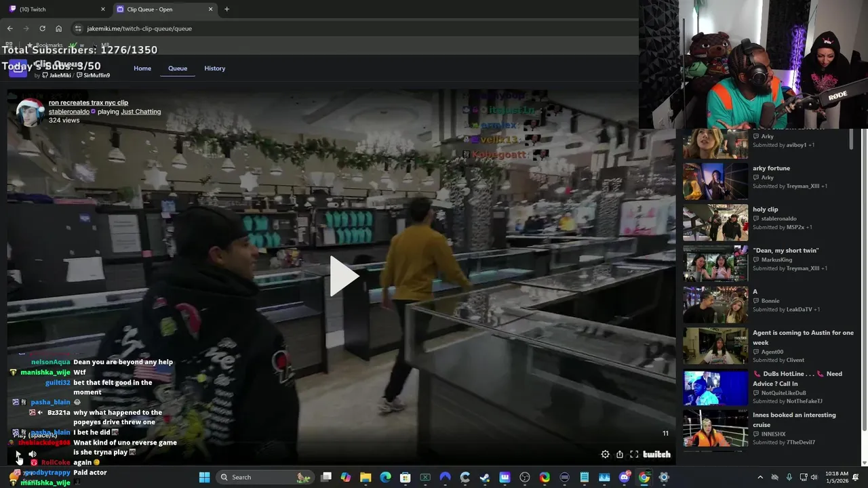868x488 pixels.
Task: Open Discord from the taskbar
Action: (624, 477)
